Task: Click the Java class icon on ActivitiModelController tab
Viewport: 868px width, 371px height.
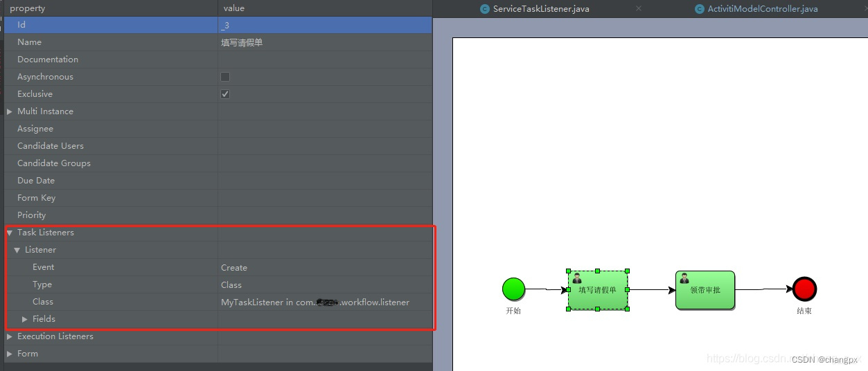Action: pos(700,9)
